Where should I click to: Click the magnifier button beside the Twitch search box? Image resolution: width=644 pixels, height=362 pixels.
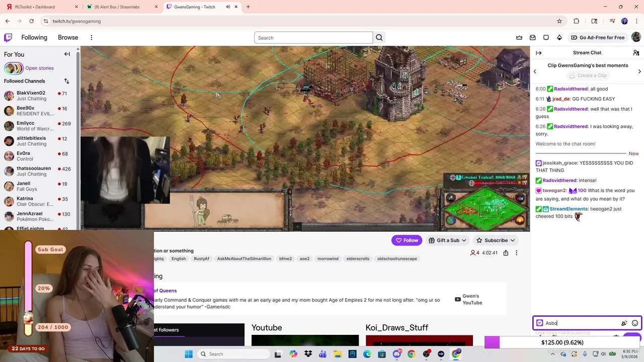tap(379, 38)
